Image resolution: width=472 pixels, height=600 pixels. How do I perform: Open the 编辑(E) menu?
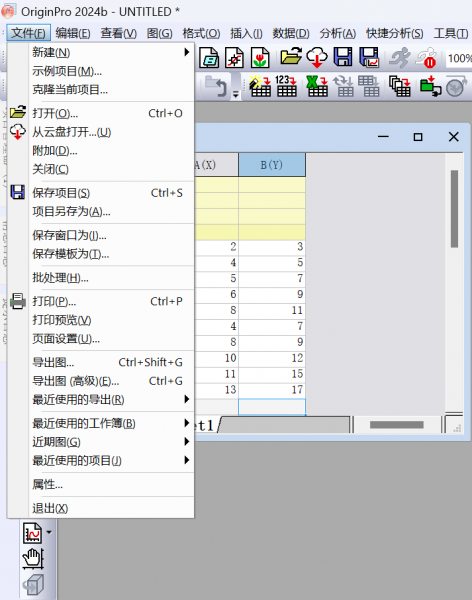tap(73, 33)
